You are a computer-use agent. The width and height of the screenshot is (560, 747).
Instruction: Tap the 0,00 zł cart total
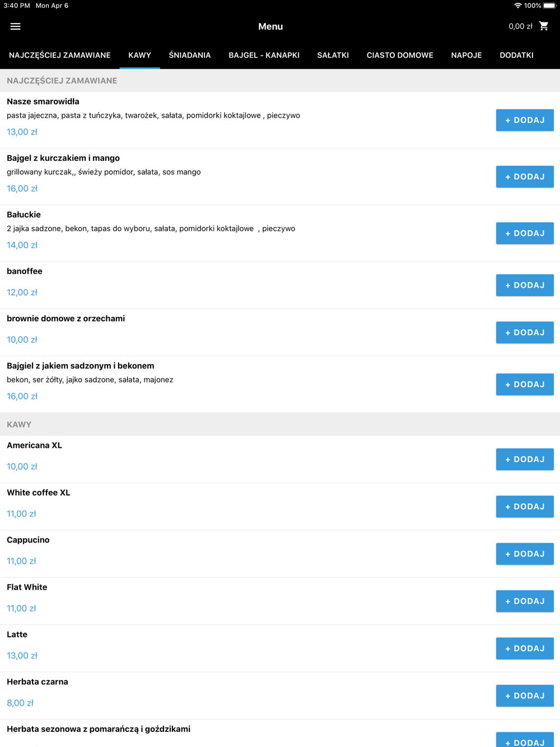(x=520, y=26)
